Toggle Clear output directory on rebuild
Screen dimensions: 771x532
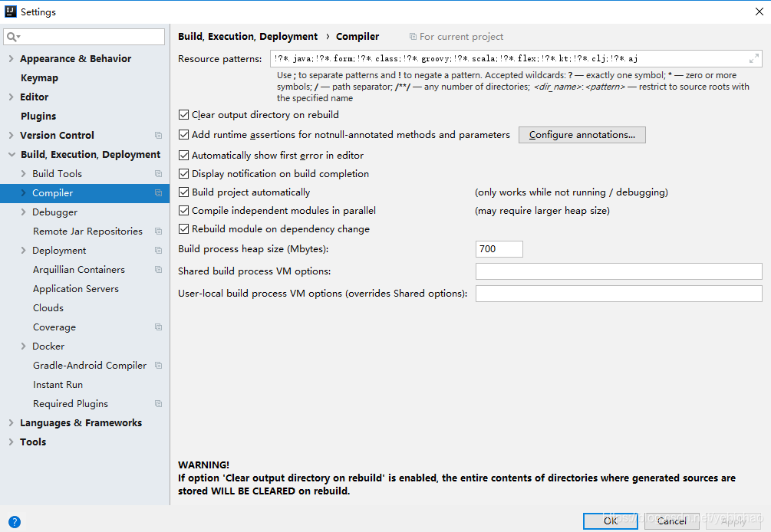[x=184, y=115]
